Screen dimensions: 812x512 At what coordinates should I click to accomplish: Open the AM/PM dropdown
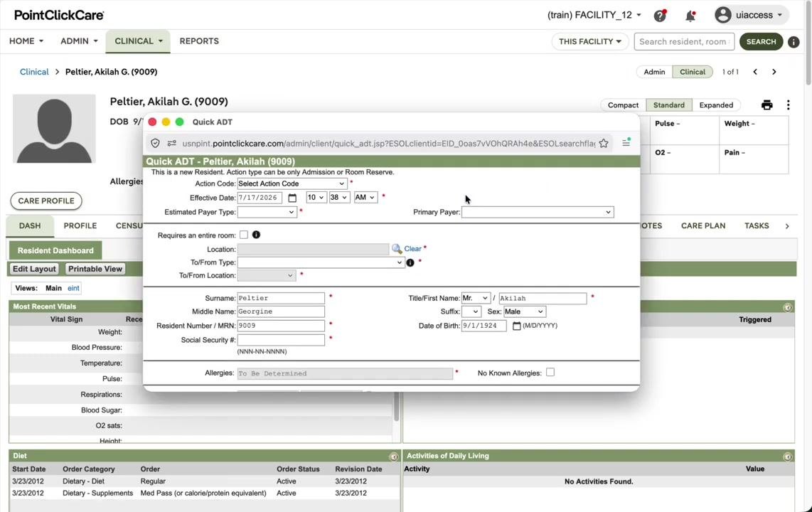pyautogui.click(x=365, y=197)
